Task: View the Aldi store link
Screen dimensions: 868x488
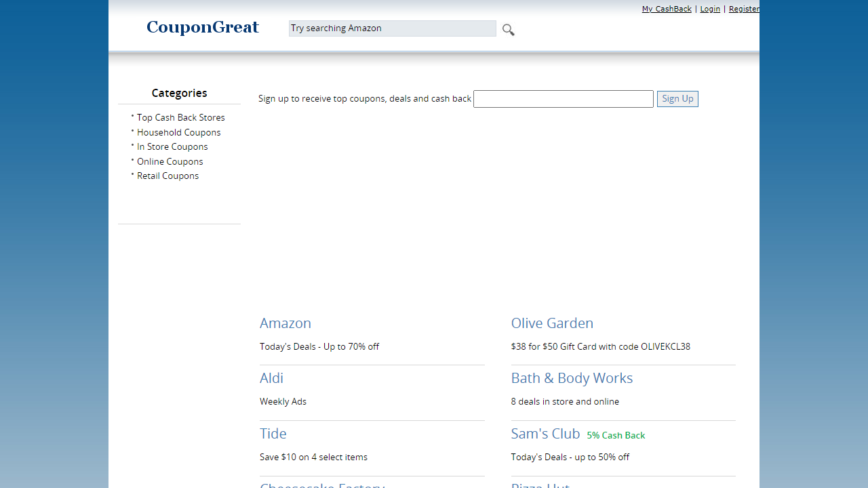Action: pyautogui.click(x=271, y=378)
